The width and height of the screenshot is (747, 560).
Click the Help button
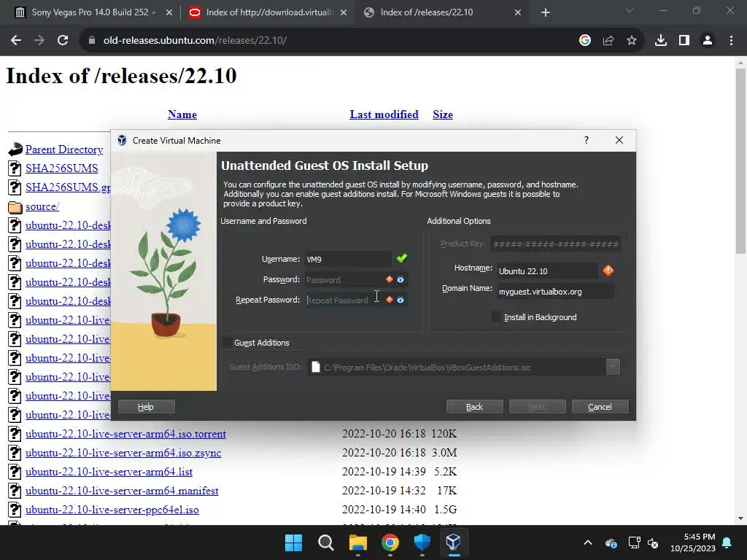click(146, 407)
